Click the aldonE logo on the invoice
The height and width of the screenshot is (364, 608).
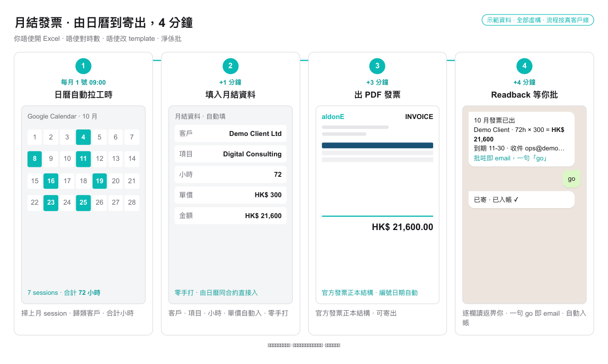[x=333, y=117]
